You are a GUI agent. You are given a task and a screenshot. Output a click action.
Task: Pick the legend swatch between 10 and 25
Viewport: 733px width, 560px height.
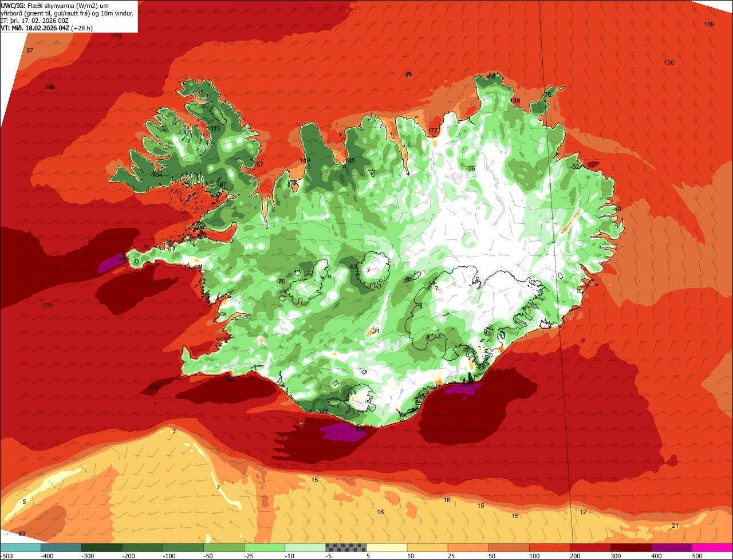(427, 547)
